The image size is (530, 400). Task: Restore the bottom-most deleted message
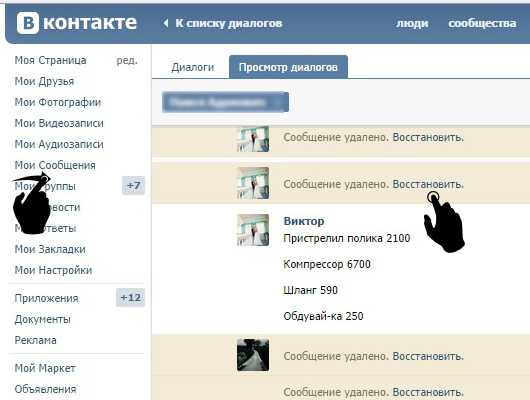point(428,392)
